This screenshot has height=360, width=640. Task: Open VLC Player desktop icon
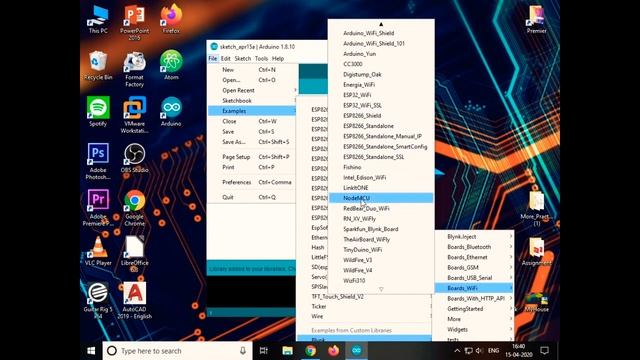[98, 251]
